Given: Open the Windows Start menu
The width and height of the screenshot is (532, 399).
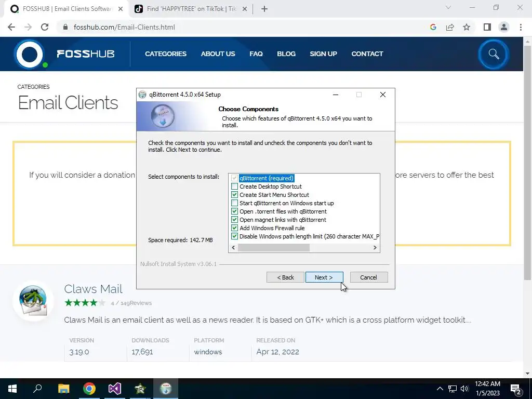Looking at the screenshot, I should coord(12,389).
